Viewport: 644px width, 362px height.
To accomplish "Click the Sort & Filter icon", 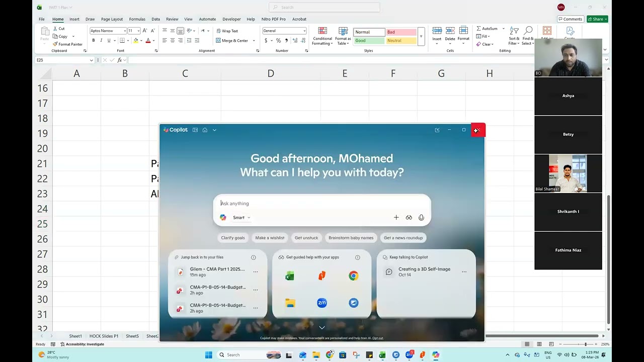I will point(514,31).
